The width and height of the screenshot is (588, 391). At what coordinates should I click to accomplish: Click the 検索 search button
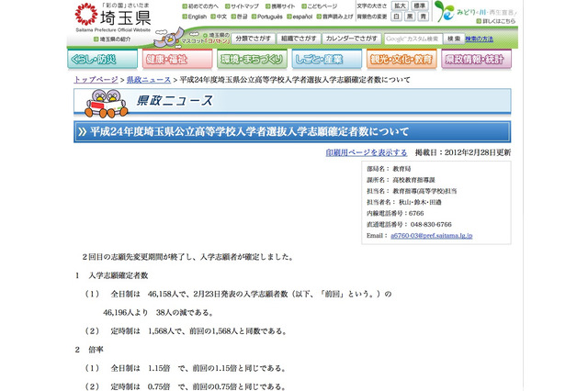pos(454,39)
